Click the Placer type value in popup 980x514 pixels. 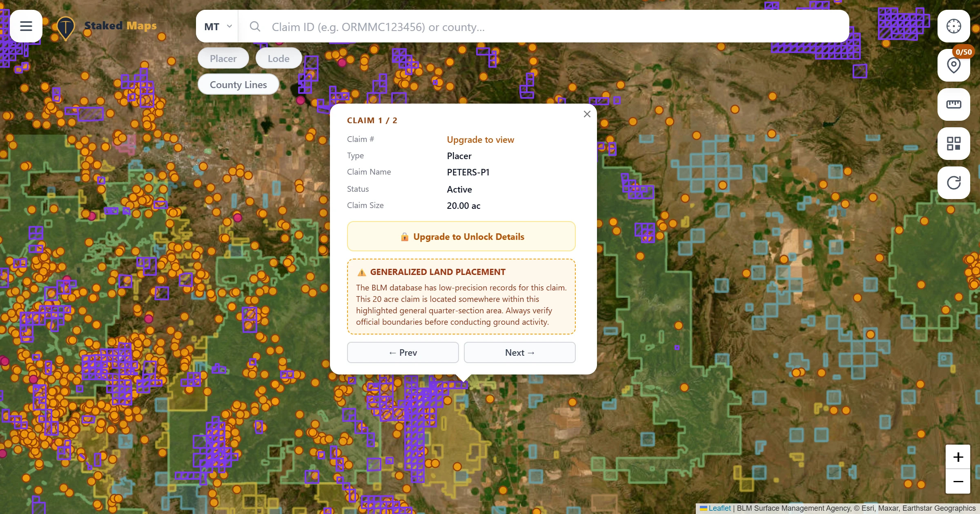pos(459,156)
